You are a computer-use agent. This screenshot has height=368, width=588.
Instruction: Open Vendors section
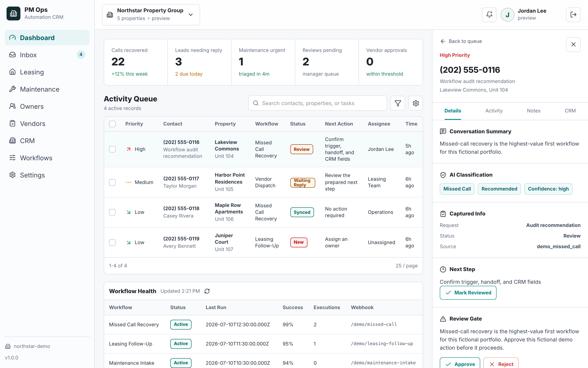(47, 124)
